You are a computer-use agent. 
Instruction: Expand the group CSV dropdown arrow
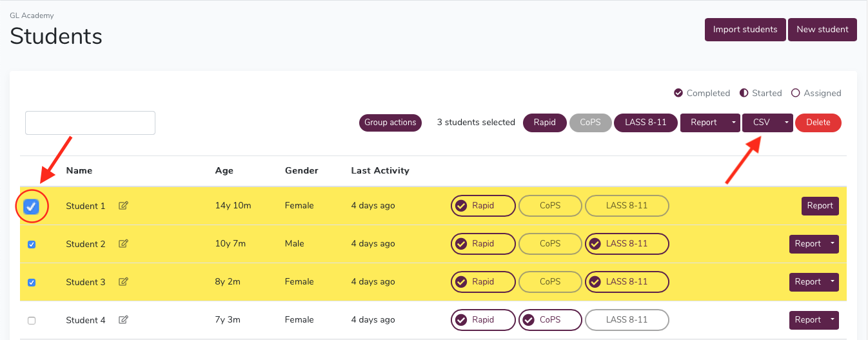[787, 123]
